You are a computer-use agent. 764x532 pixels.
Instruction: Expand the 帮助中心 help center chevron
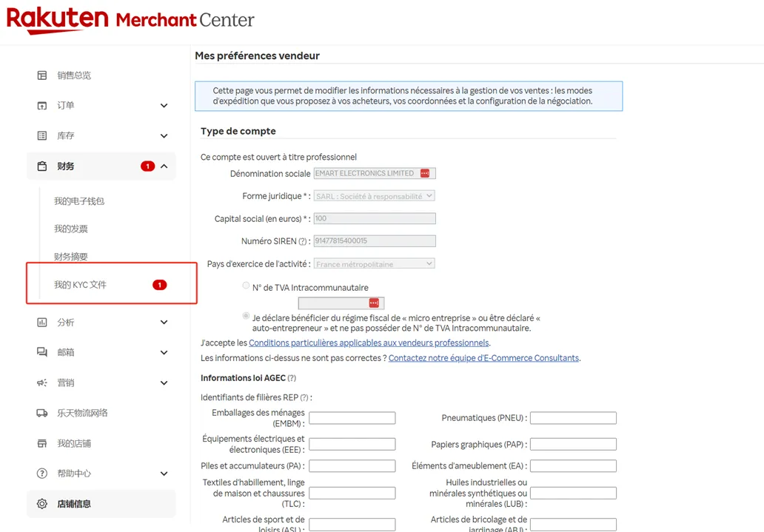(164, 474)
